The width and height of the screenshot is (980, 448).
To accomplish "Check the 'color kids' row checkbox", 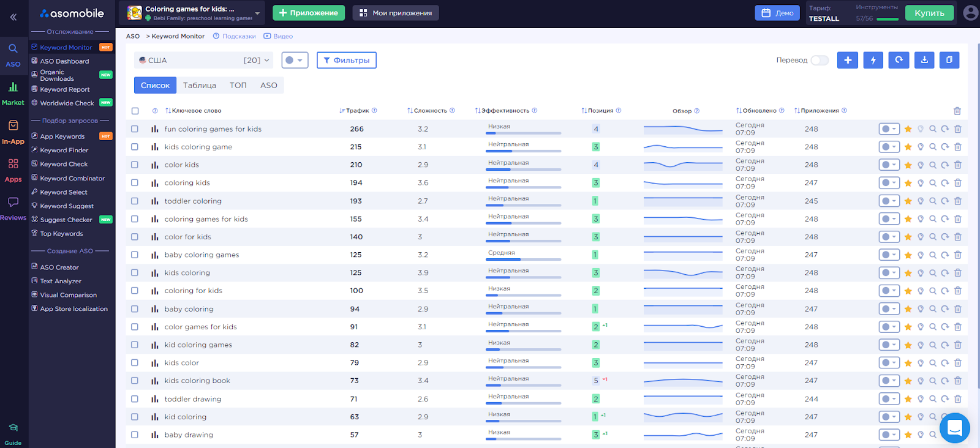I will [135, 165].
